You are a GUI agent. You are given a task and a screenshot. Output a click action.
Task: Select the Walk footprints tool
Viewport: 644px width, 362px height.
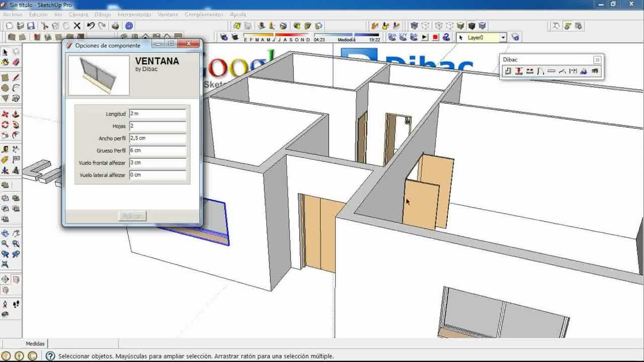[x=16, y=304]
